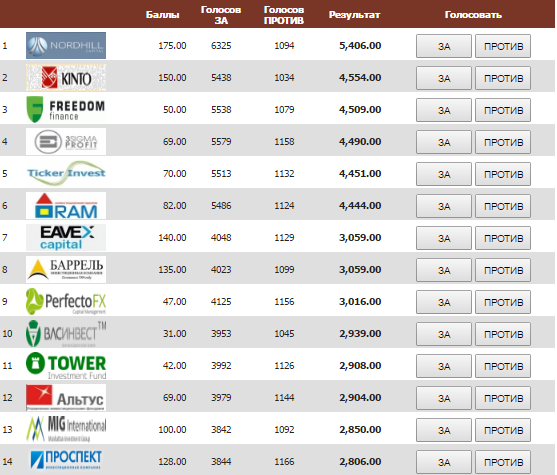Vote ПРОТИВ for EAVEX capital
Viewport: 557px width, 475px height.
tap(503, 238)
